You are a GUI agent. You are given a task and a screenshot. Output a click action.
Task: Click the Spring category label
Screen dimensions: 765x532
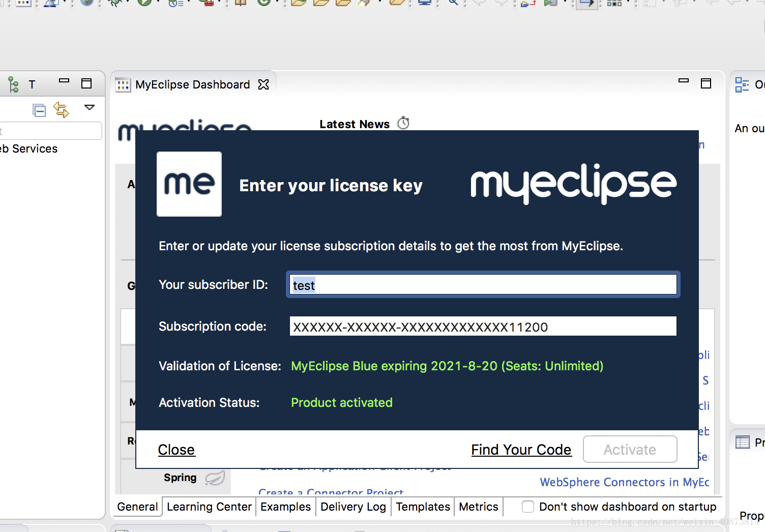[180, 478]
